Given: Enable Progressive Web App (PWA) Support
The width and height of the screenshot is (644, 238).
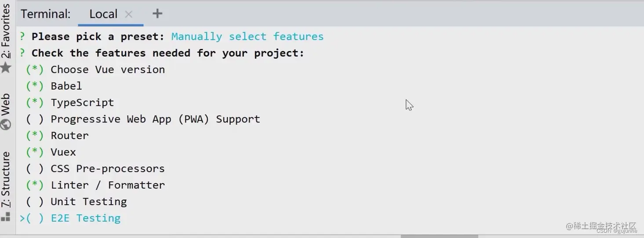Looking at the screenshot, I should [x=143, y=119].
